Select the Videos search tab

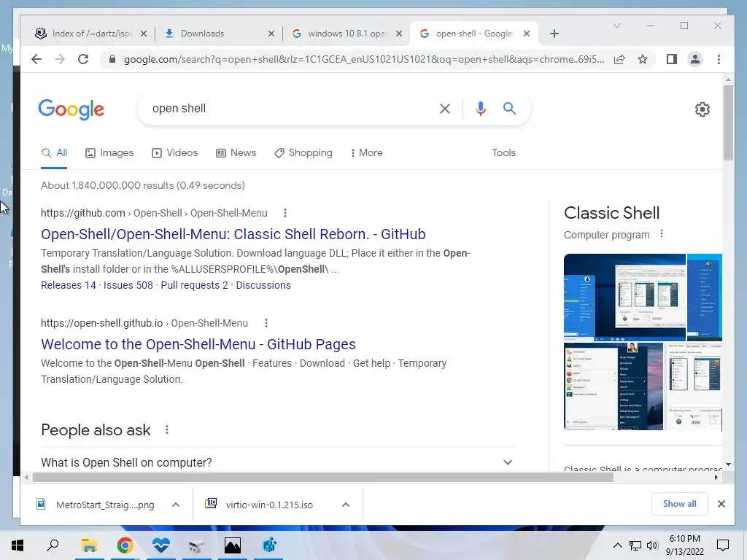pyautogui.click(x=174, y=153)
